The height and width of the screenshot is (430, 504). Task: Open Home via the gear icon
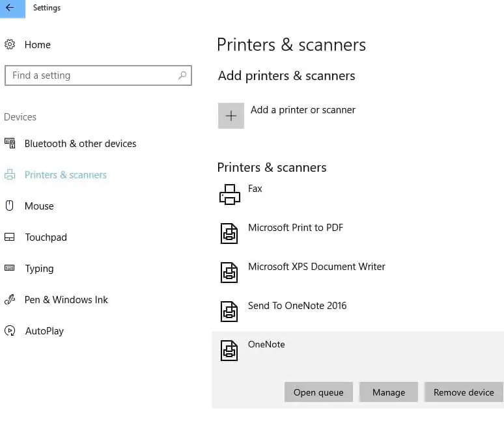click(x=10, y=45)
